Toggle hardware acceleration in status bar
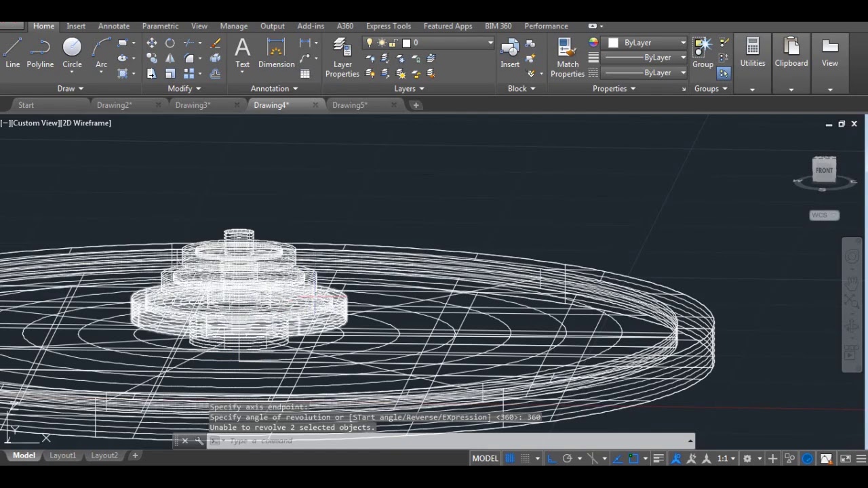Screen dimensions: 868x488 click(808, 459)
